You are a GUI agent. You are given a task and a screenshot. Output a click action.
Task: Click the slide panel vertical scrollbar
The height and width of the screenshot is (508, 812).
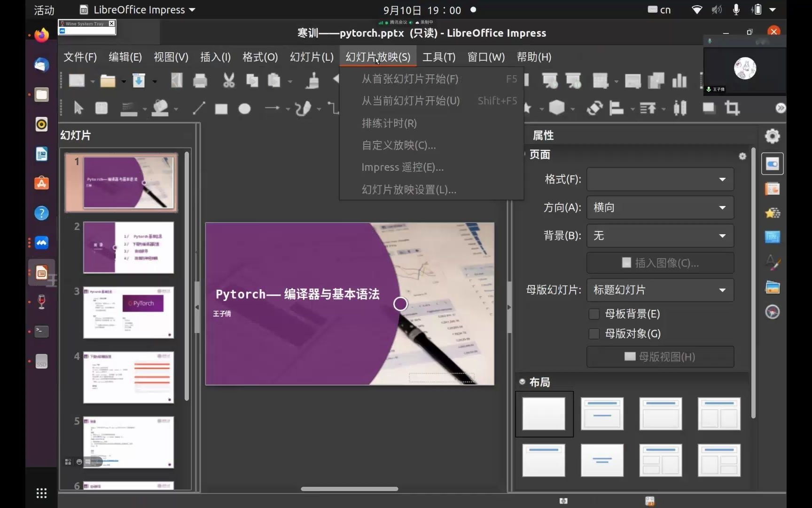coord(187,276)
